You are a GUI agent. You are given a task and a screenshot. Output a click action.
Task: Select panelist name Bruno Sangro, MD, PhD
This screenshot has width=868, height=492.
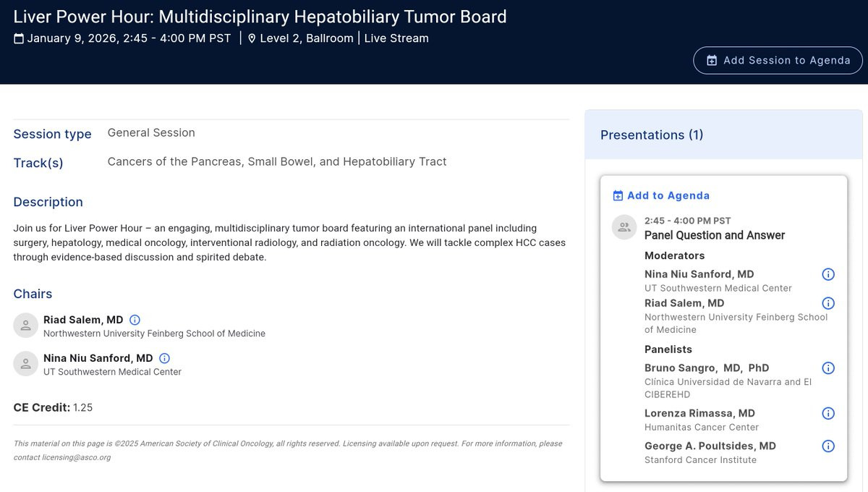pos(707,368)
